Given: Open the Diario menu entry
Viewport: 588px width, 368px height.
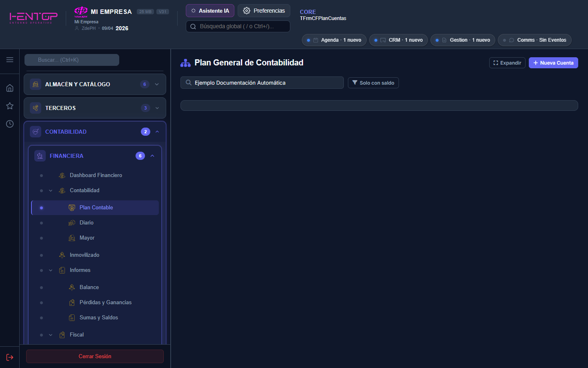Looking at the screenshot, I should coord(86,222).
